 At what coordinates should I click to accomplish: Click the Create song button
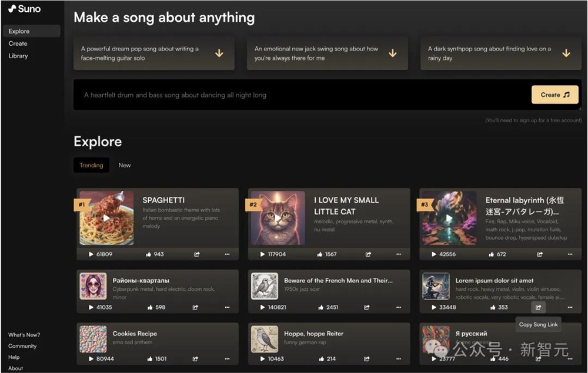click(554, 95)
